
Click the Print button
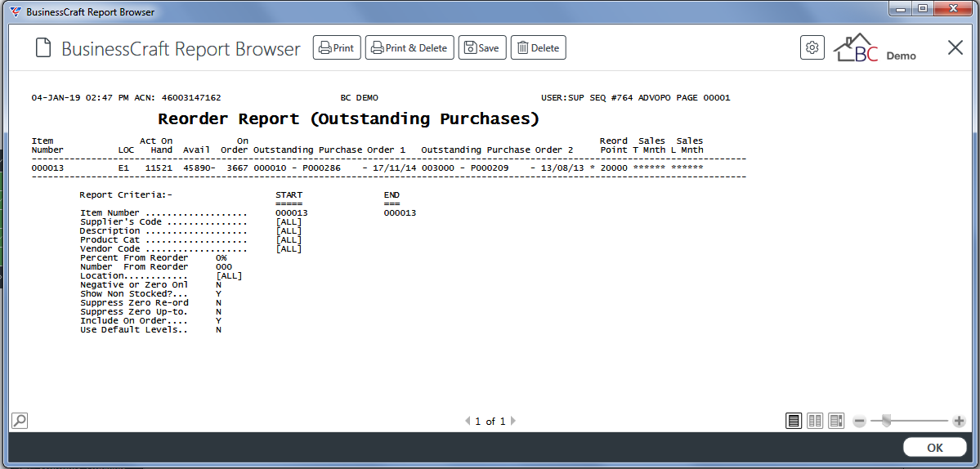337,48
